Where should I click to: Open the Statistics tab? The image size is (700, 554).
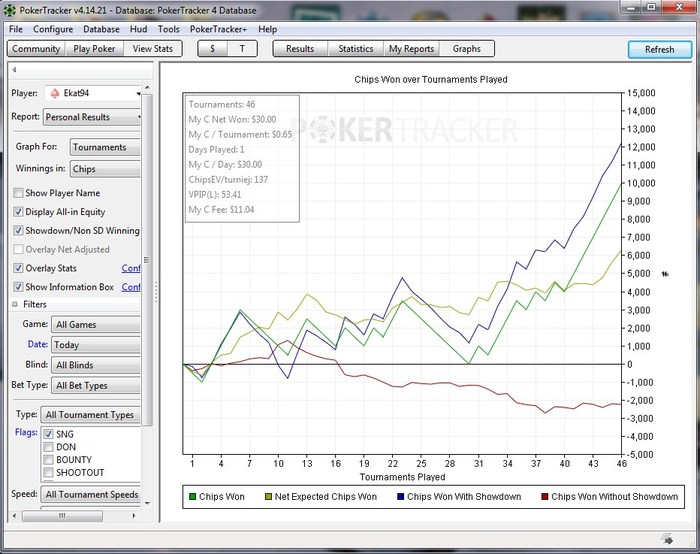(x=356, y=49)
